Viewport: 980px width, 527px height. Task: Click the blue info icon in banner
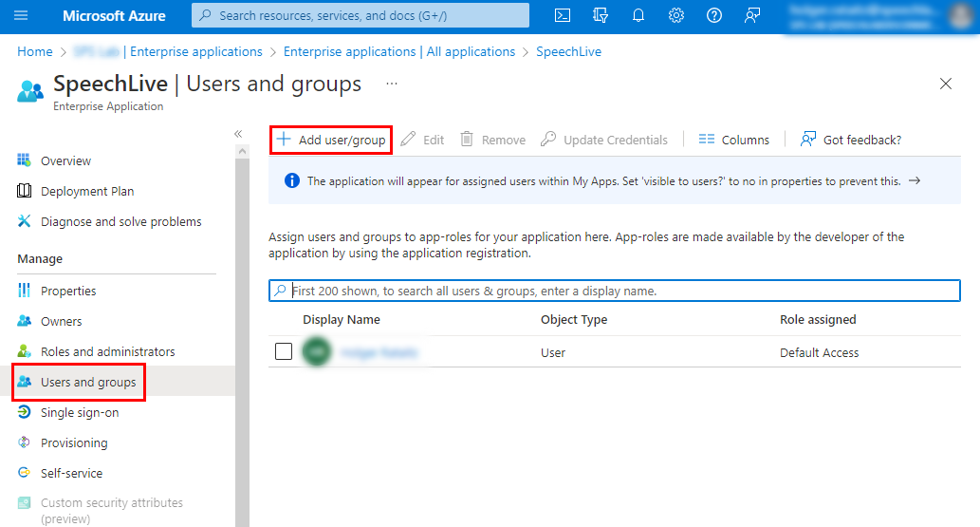pos(292,180)
